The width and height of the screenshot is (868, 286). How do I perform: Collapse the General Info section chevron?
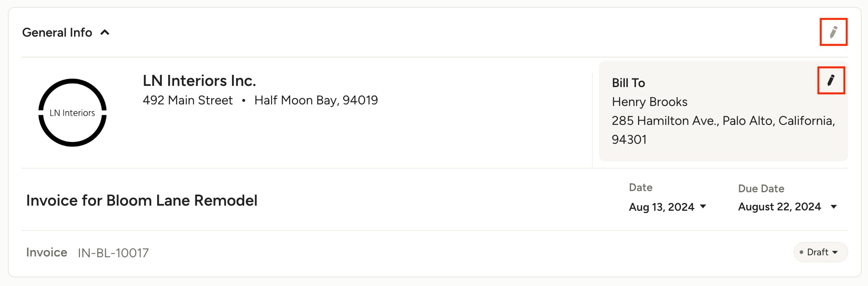coord(105,32)
